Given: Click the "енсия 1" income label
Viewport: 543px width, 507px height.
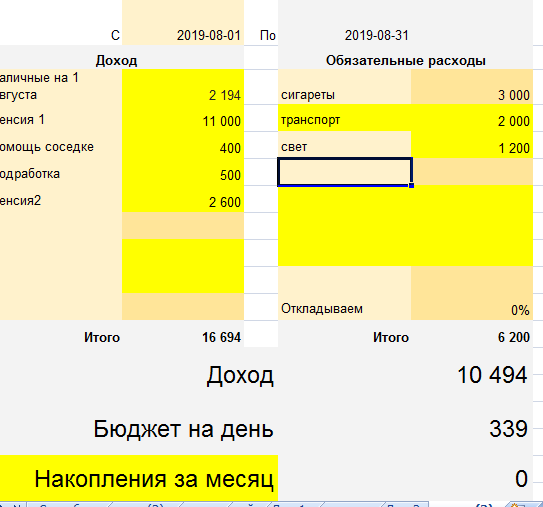Looking at the screenshot, I should pos(22,120).
